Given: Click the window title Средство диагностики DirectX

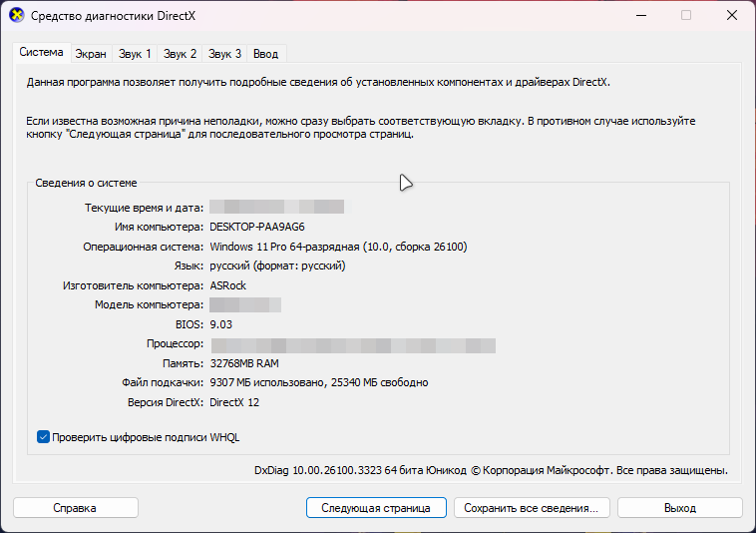Looking at the screenshot, I should (x=114, y=16).
